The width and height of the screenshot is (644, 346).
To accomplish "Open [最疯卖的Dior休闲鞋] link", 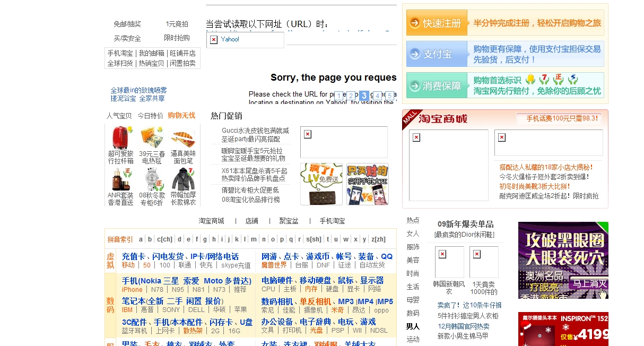I will tap(465, 235).
